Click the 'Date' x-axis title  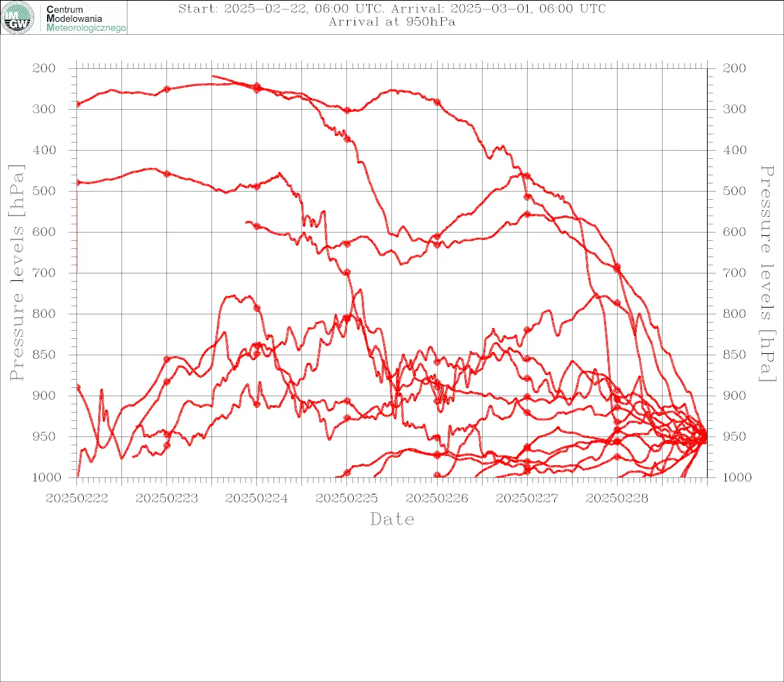coord(393,519)
